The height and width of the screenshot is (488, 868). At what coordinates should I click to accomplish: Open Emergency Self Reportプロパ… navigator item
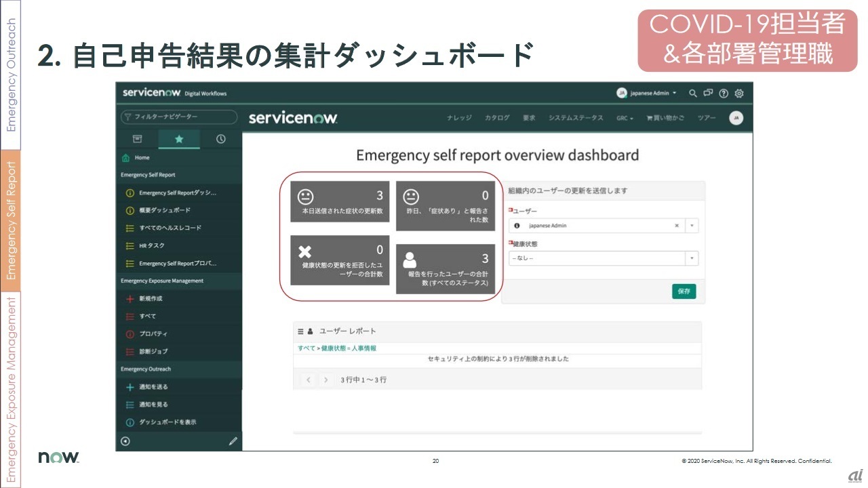point(179,263)
